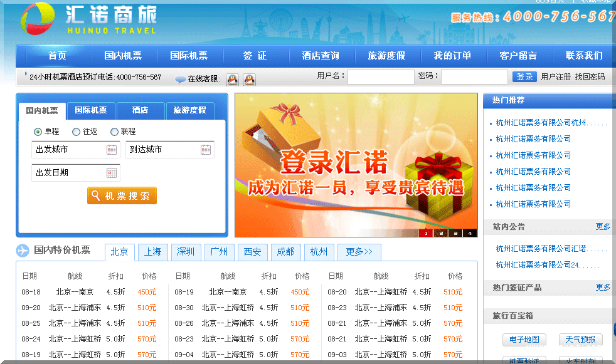The height and width of the screenshot is (364, 616).
Task: Open the calendar icon for 出发日期
Action: pos(112,173)
